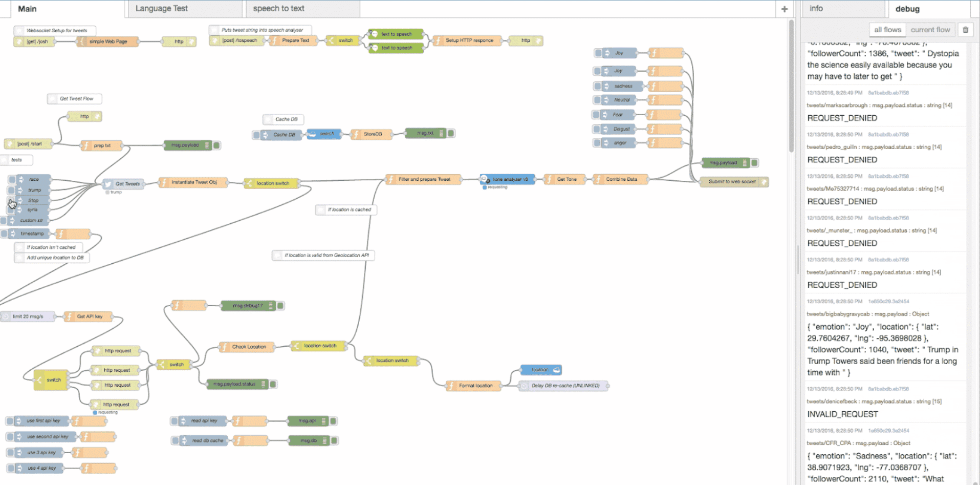Toggle the msg.debug17 debug node output
The width and height of the screenshot is (980, 485).
click(x=280, y=306)
